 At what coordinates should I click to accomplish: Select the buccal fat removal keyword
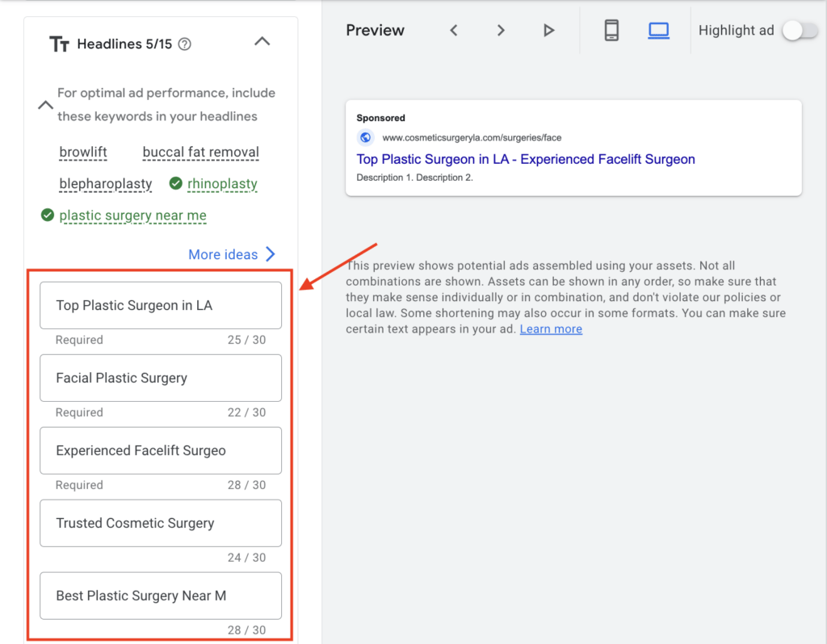201,153
